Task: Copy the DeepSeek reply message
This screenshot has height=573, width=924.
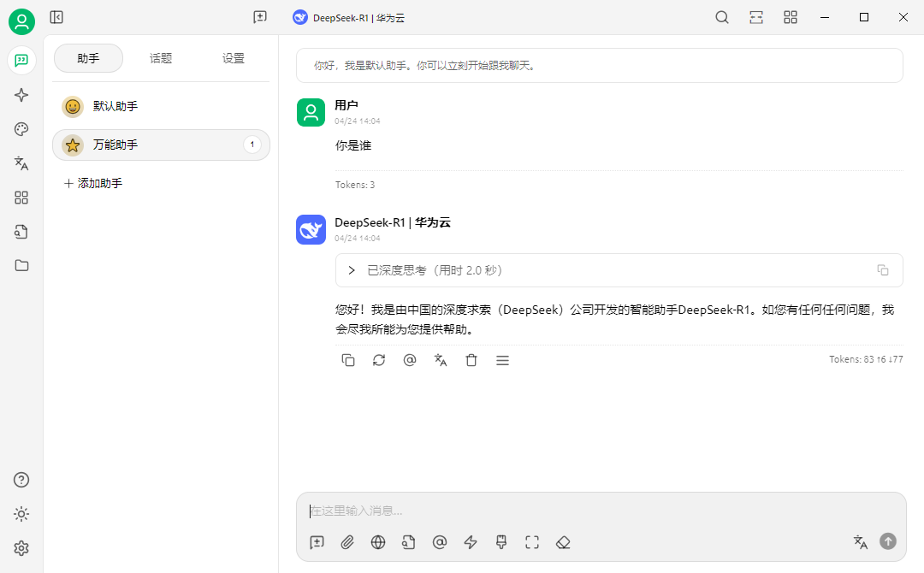Action: coord(348,360)
